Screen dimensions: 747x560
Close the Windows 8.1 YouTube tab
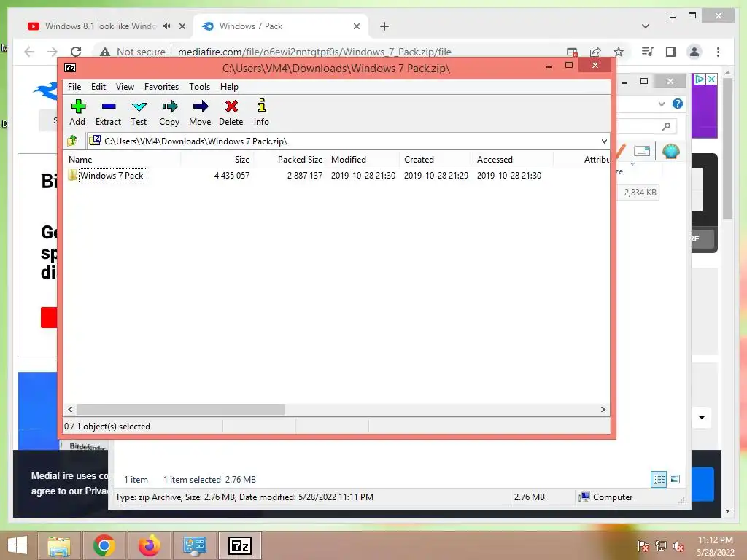click(x=182, y=26)
